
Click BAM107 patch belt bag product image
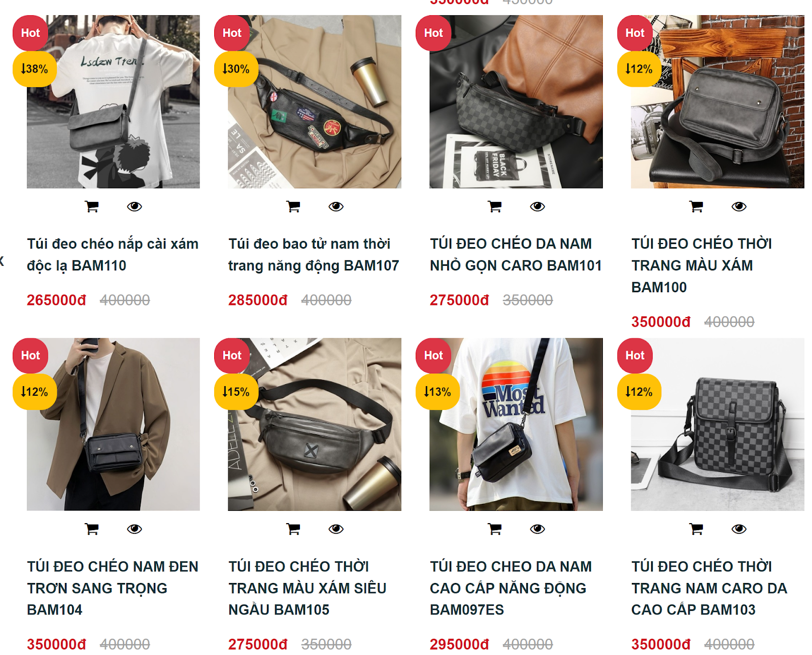(315, 101)
